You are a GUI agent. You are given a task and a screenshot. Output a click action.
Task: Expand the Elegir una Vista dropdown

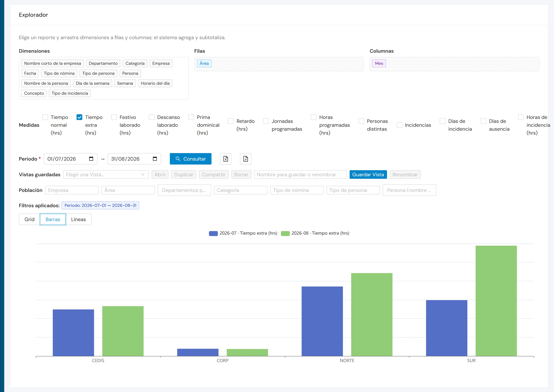point(106,174)
